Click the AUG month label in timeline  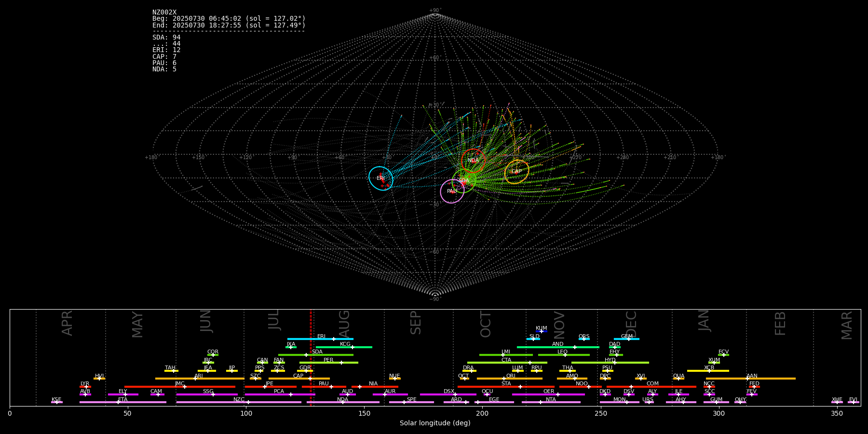click(344, 324)
